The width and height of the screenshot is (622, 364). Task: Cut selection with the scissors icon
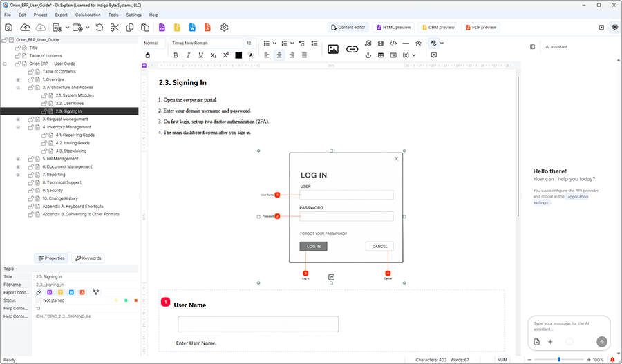(115, 28)
